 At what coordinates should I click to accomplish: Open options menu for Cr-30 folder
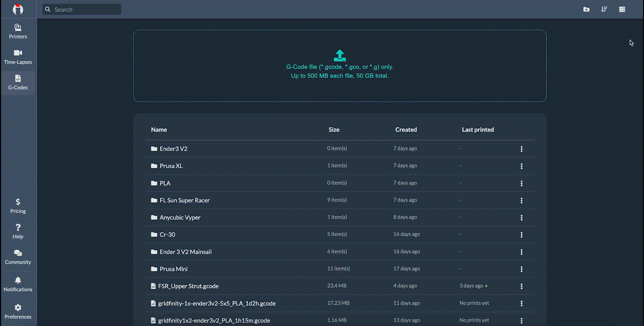(521, 235)
